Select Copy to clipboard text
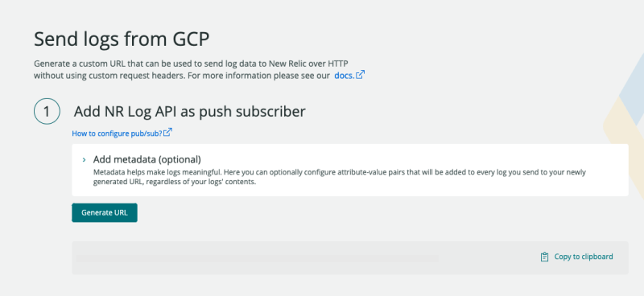 click(x=583, y=257)
